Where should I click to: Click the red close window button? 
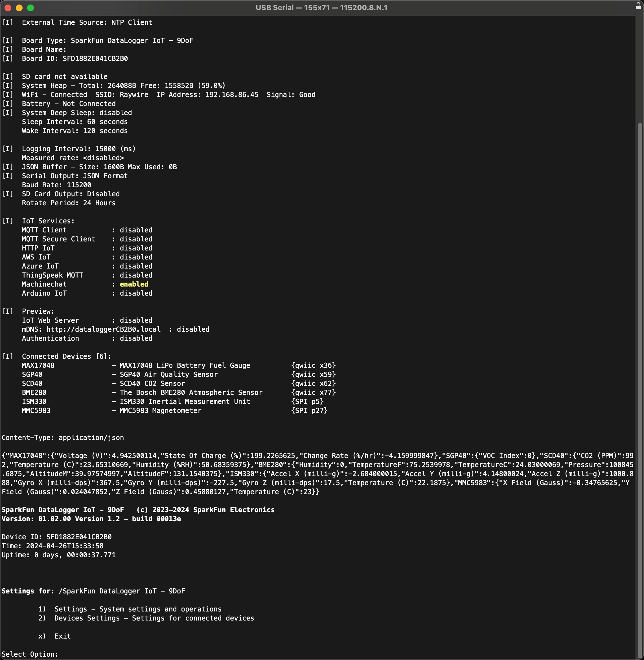point(8,8)
